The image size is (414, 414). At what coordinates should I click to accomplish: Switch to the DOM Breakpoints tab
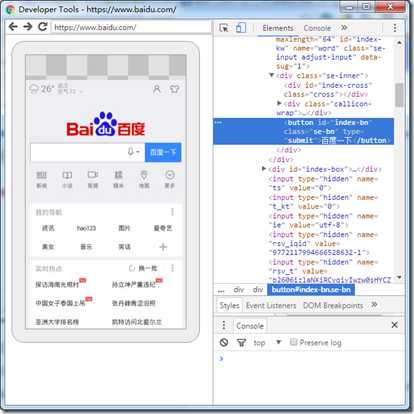pyautogui.click(x=333, y=305)
